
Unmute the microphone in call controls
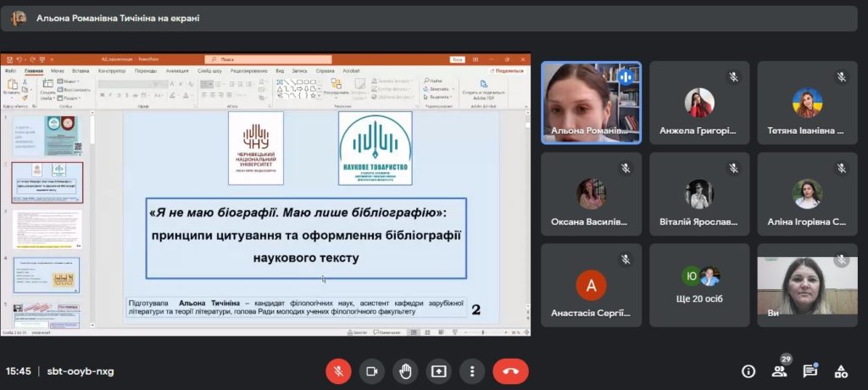click(x=338, y=371)
